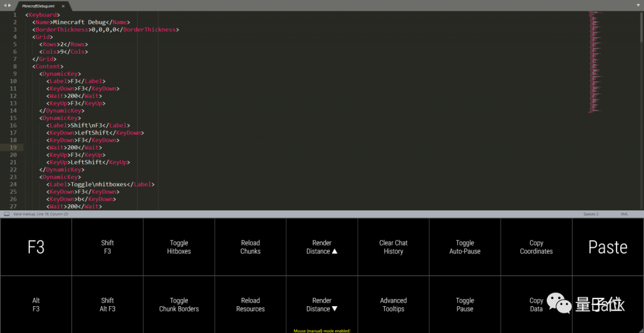Tap the Clear Chat History key
The image size is (644, 333).
pos(393,247)
